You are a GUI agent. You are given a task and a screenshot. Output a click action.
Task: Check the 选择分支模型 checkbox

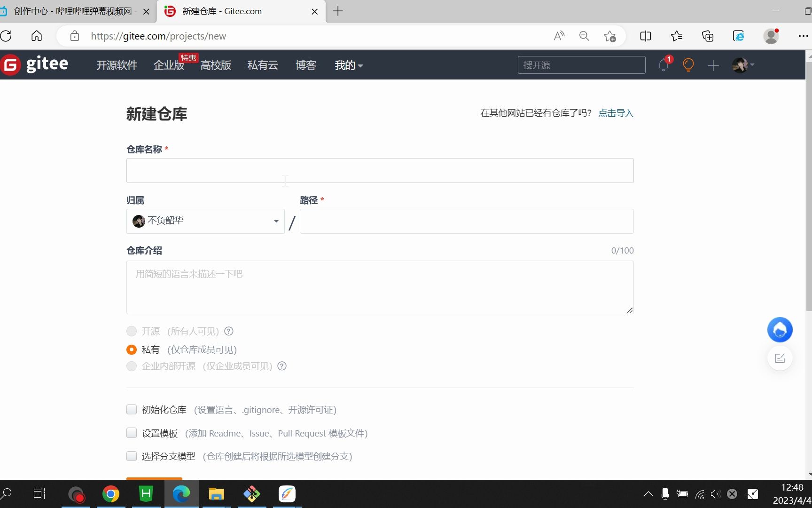[x=132, y=456]
